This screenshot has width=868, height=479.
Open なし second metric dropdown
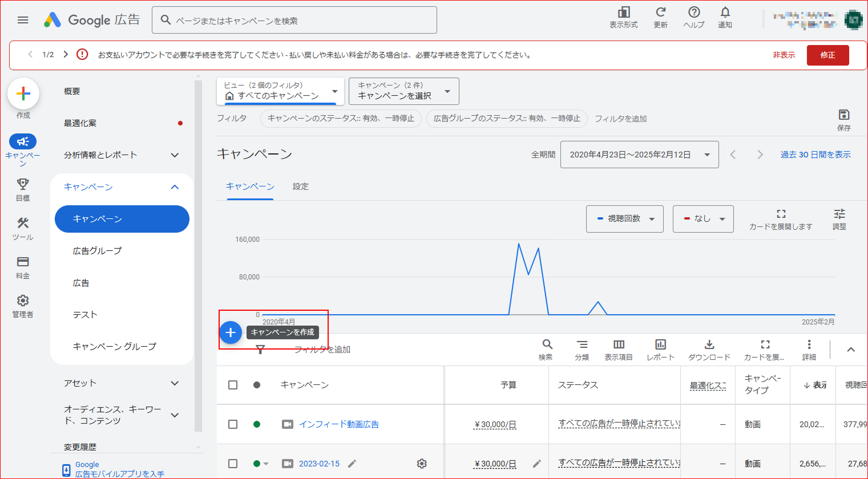[x=703, y=219]
